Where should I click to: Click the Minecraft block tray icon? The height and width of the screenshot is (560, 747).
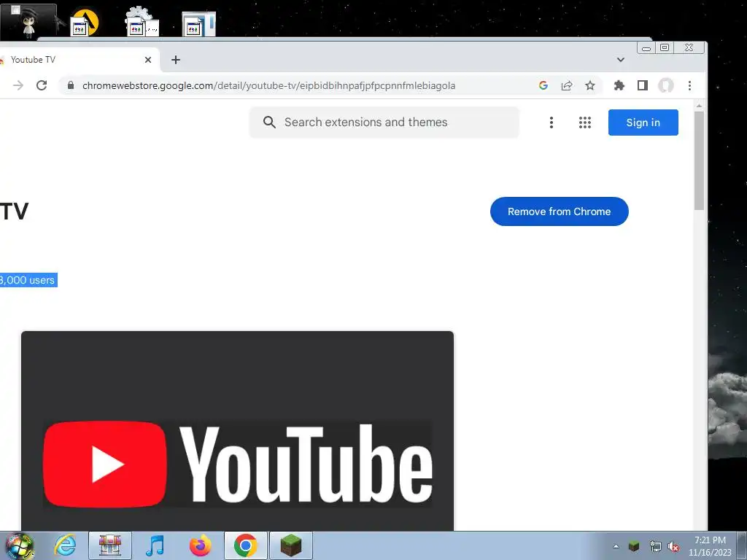(634, 546)
